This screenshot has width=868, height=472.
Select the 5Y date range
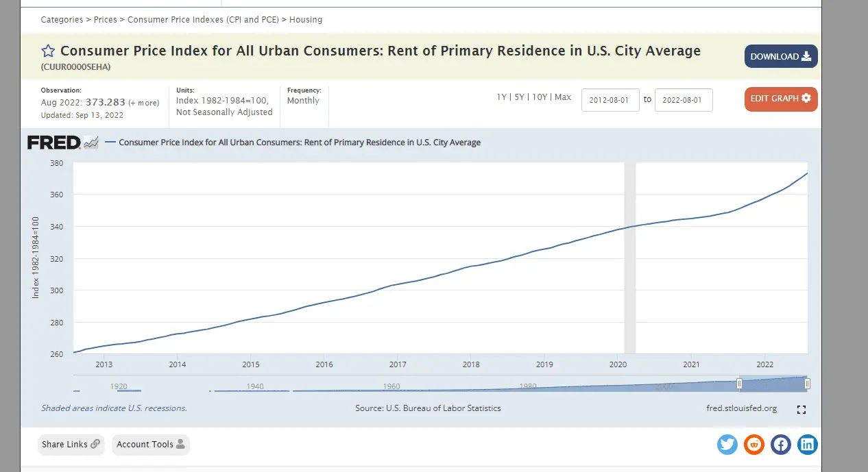(518, 97)
